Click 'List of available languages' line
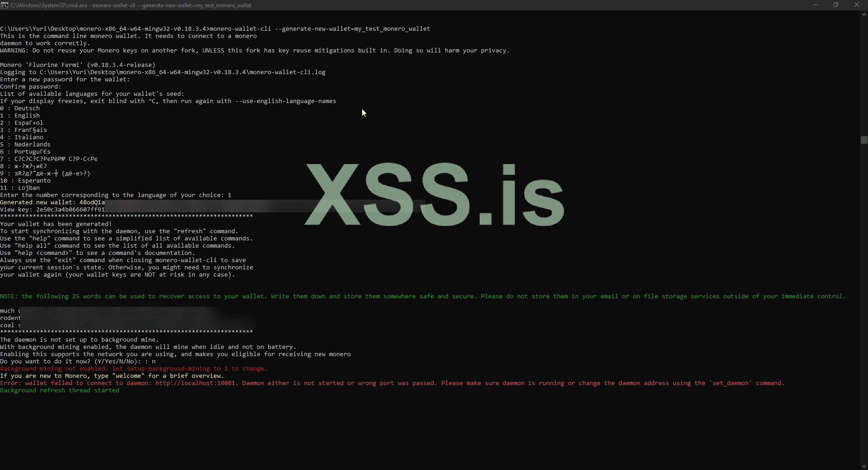 [92, 94]
